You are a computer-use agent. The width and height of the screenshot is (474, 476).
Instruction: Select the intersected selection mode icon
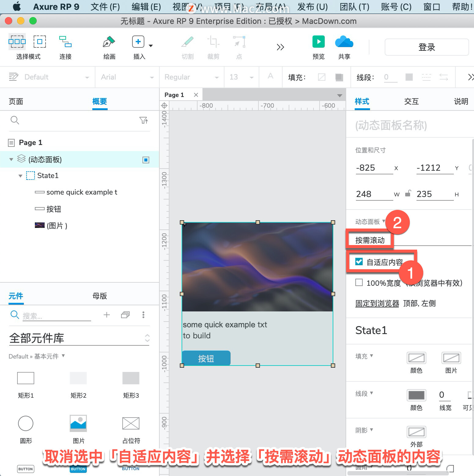[17, 42]
